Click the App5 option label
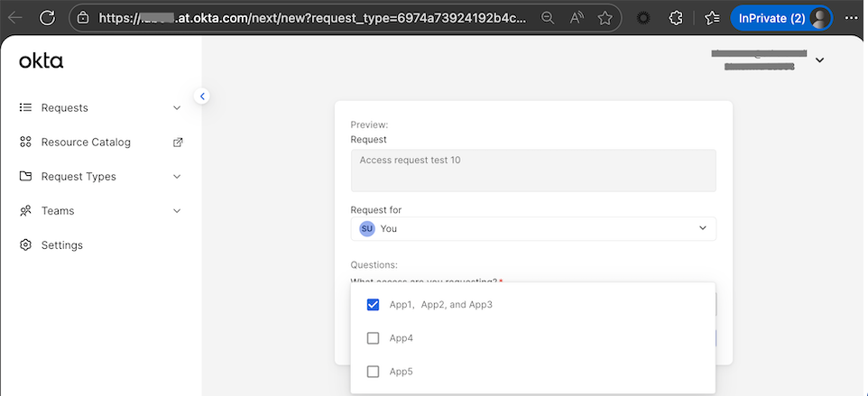Viewport: 868px width, 396px height. click(402, 372)
